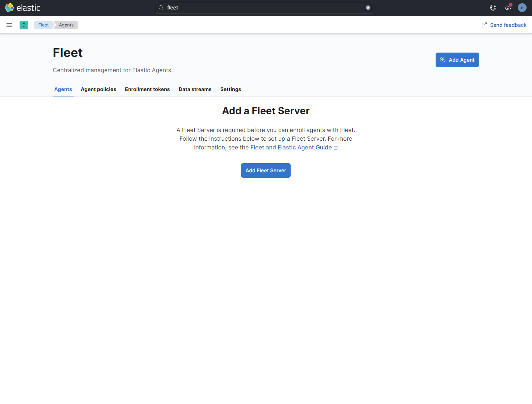Open Fleet and Elastic Agent Guide link
This screenshot has width=532, height=404.
pyautogui.click(x=294, y=148)
